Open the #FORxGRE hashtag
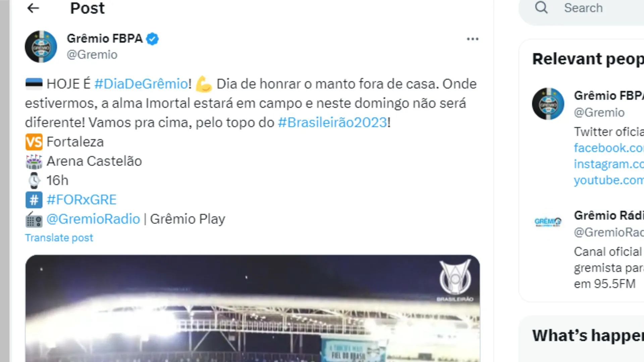The width and height of the screenshot is (644, 362). 82,200
